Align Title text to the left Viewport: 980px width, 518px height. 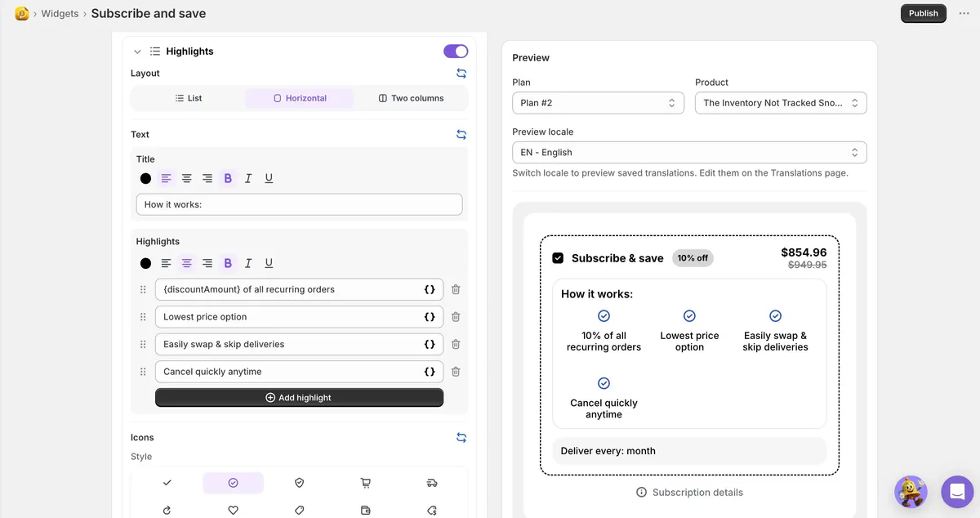167,178
